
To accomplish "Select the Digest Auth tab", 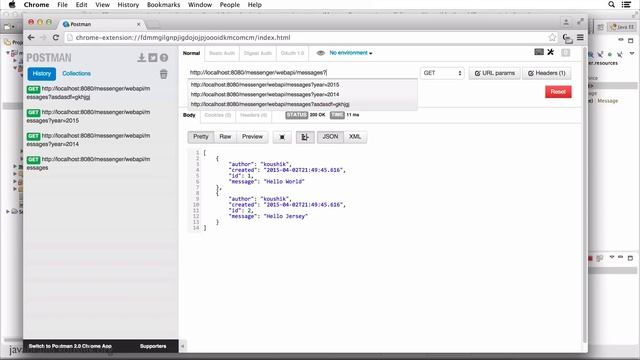I will click(x=258, y=53).
